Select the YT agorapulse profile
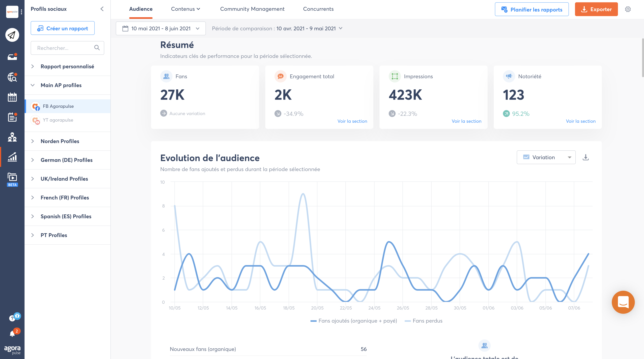The height and width of the screenshot is (359, 644). pyautogui.click(x=67, y=120)
